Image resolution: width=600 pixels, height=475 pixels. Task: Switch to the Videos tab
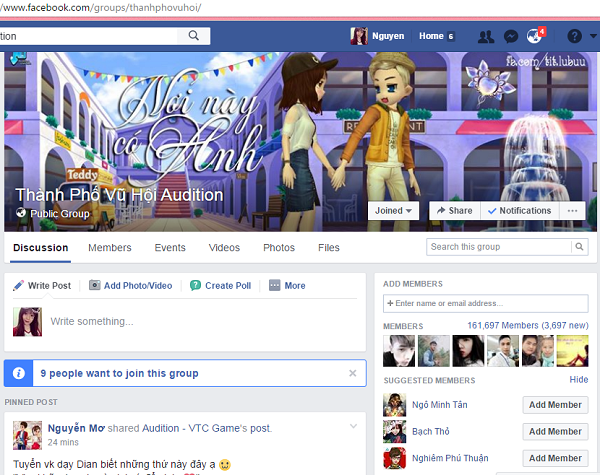click(224, 248)
